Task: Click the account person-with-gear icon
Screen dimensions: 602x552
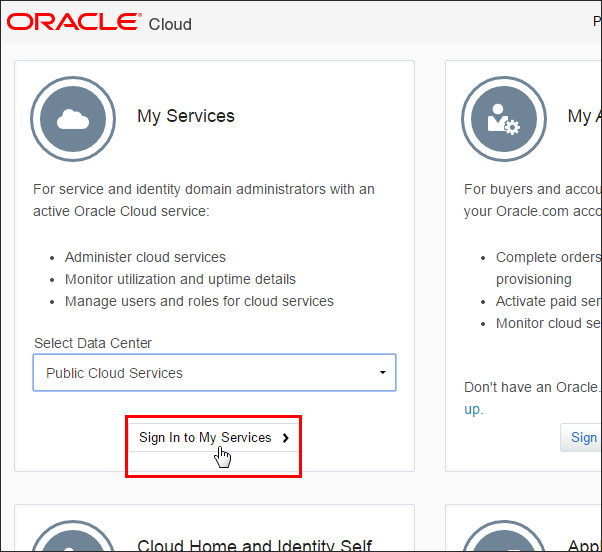Action: pos(503,119)
